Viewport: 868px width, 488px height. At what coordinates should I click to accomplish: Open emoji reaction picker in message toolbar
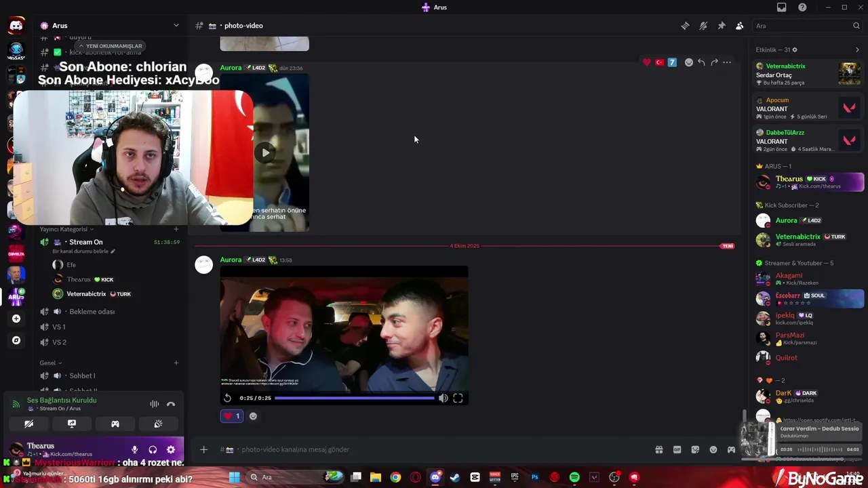[x=689, y=62]
